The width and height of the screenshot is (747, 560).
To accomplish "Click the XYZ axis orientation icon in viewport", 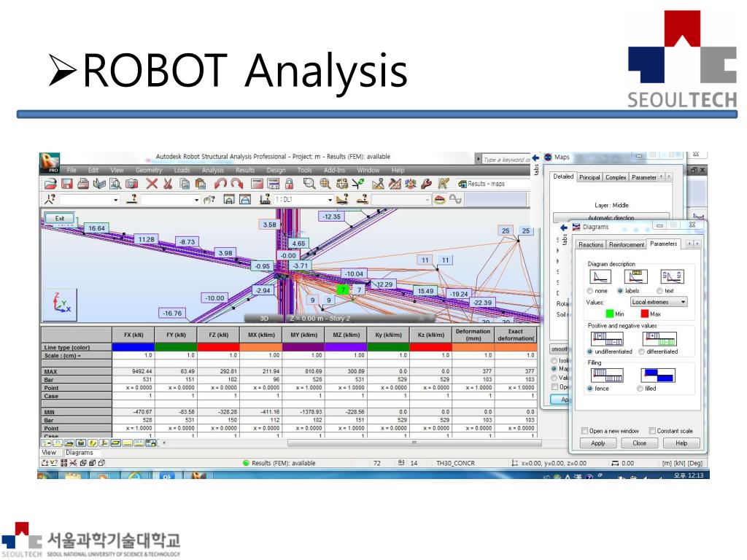I will [x=61, y=303].
